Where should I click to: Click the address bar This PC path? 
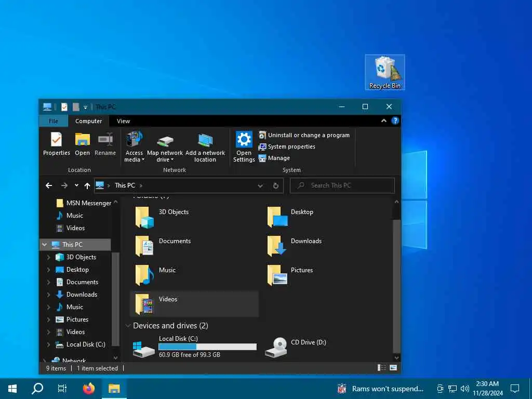(x=125, y=185)
